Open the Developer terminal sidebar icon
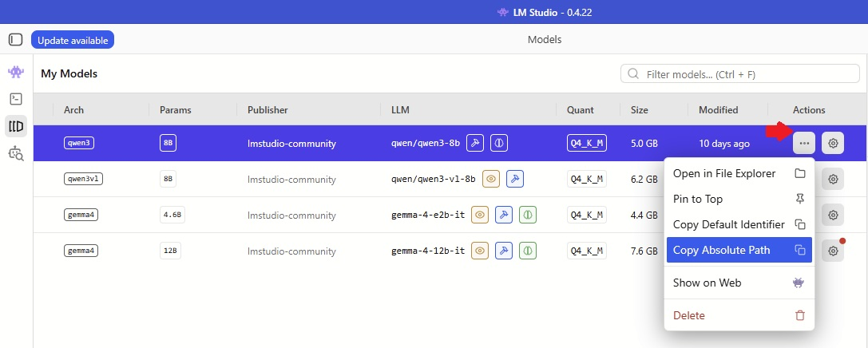868x348 pixels. (x=16, y=99)
